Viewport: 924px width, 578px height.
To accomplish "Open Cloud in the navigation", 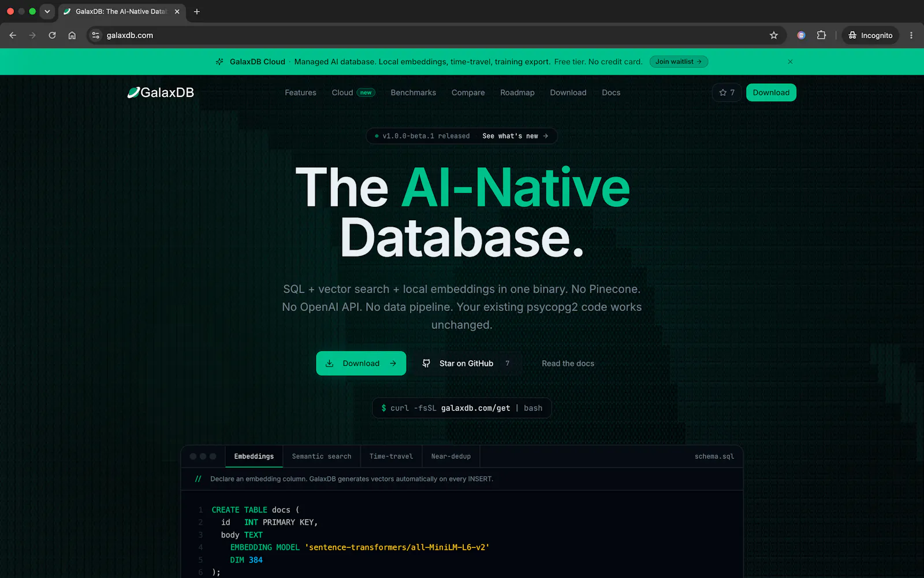I will pos(342,92).
